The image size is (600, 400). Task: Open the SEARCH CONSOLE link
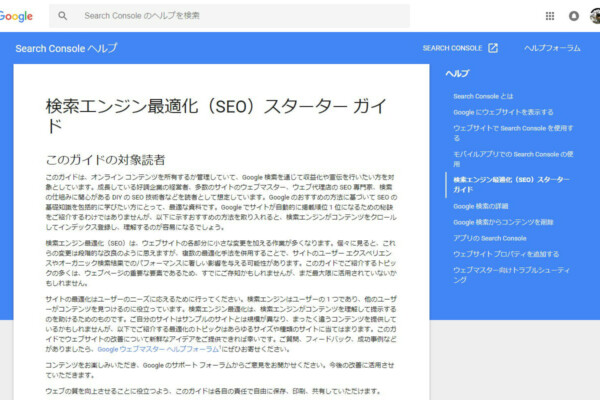[452, 48]
